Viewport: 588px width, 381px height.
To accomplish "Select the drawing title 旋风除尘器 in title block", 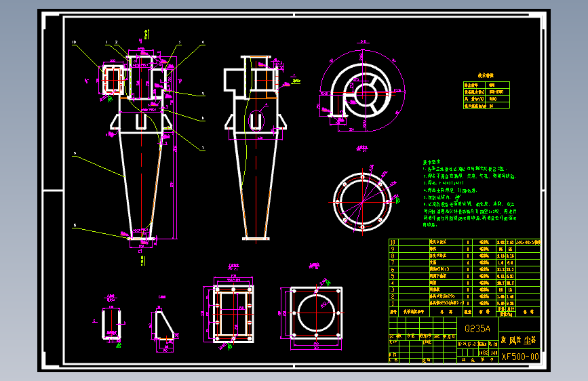I will (519, 340).
